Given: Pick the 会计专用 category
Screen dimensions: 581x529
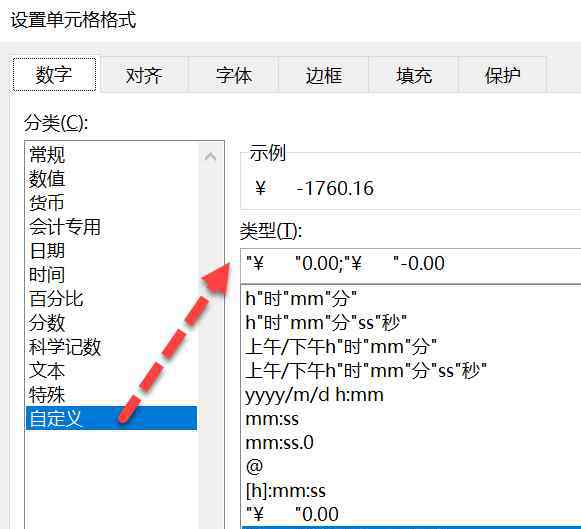Looking at the screenshot, I should point(65,227).
